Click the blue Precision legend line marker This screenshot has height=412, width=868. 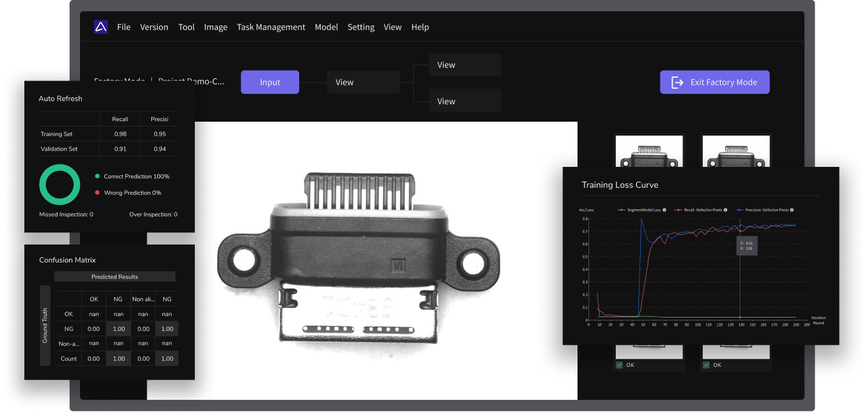tap(739, 210)
